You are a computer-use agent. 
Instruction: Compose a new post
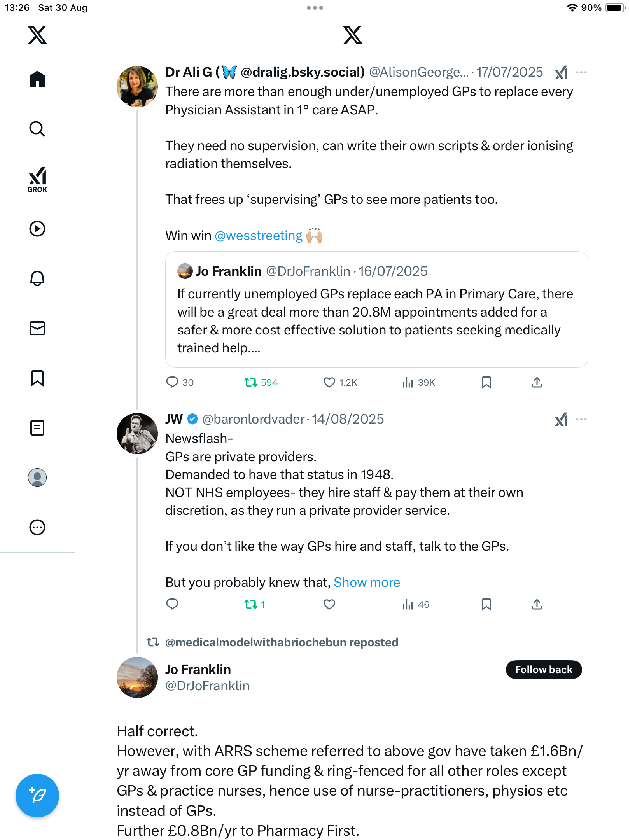click(37, 796)
